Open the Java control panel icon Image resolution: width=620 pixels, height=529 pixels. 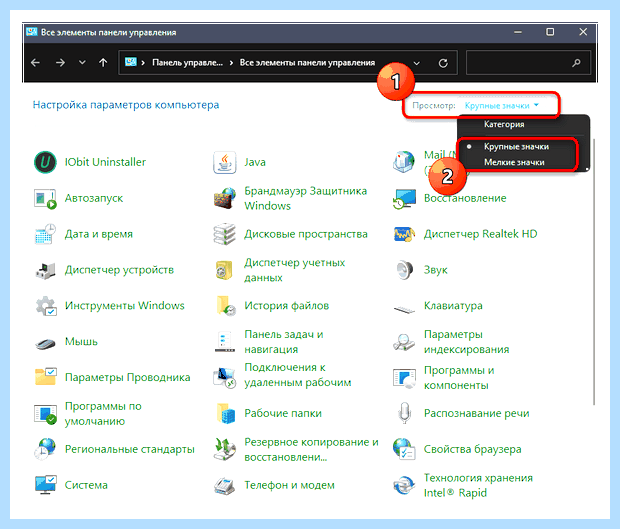point(225,162)
